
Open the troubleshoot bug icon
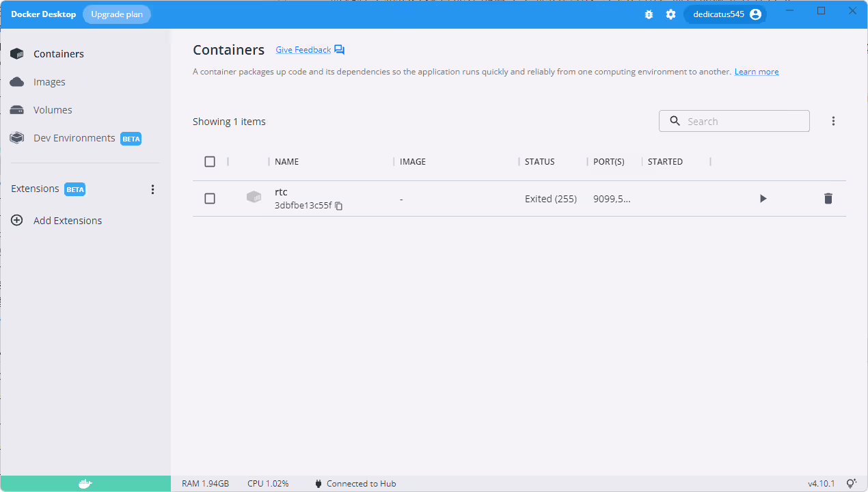point(649,14)
